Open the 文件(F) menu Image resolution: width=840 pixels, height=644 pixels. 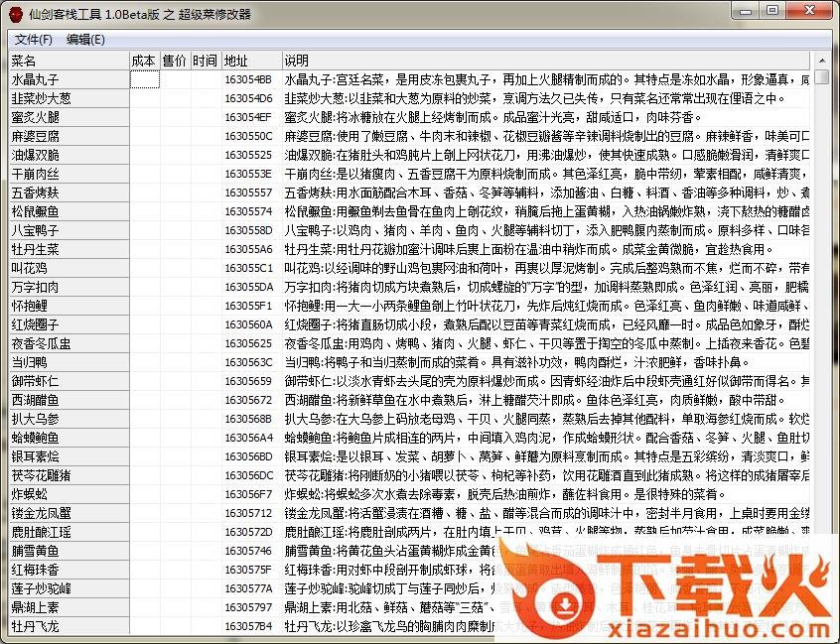[x=34, y=40]
